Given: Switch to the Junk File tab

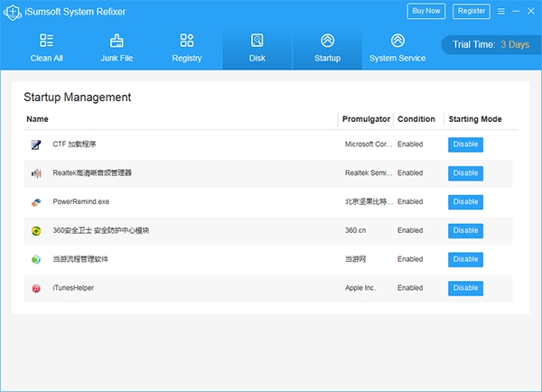Looking at the screenshot, I should click(117, 48).
